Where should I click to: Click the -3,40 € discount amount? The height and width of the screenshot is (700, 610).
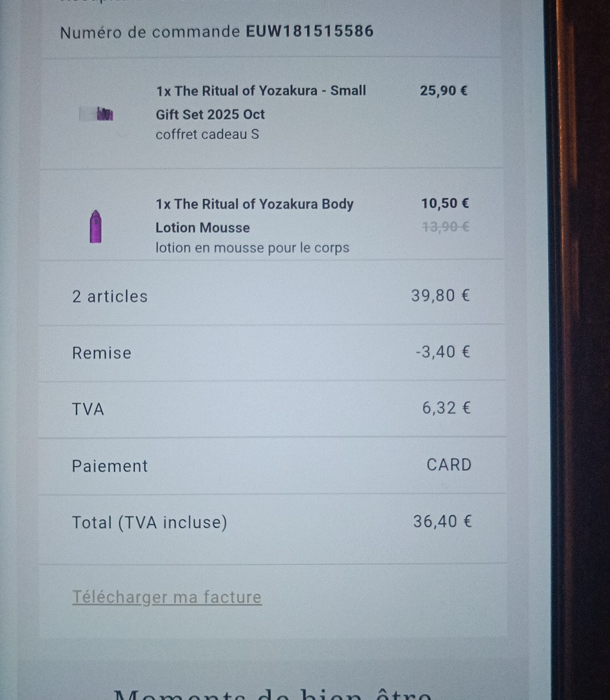[442, 352]
